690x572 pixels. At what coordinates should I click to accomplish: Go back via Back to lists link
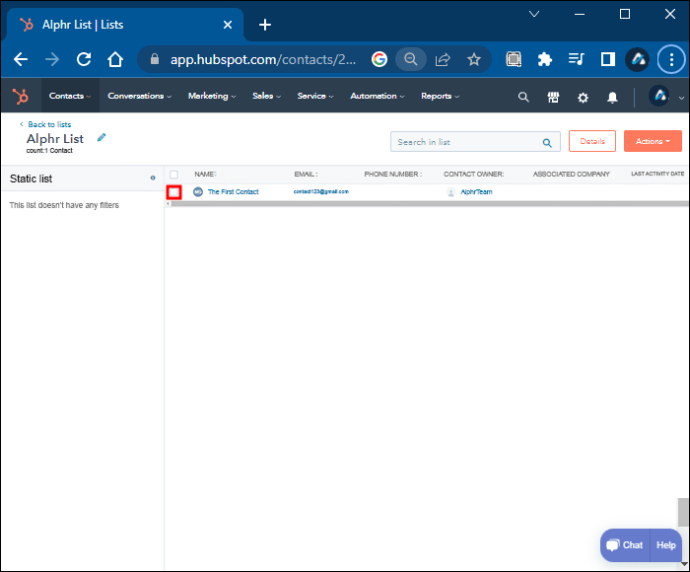pyautogui.click(x=46, y=124)
